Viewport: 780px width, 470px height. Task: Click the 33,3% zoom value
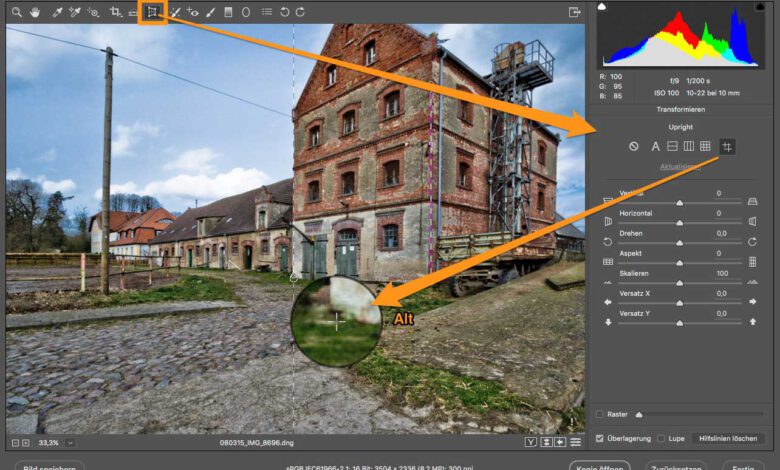48,443
